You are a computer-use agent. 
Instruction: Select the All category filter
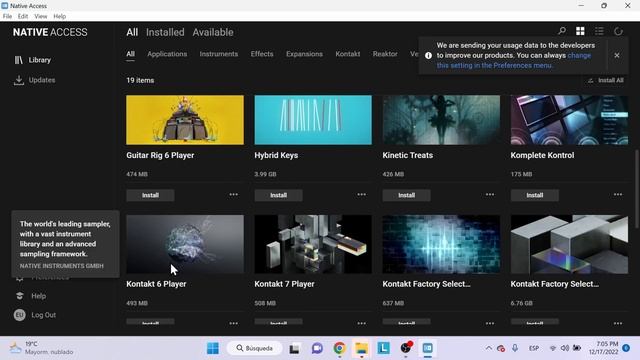tap(130, 54)
